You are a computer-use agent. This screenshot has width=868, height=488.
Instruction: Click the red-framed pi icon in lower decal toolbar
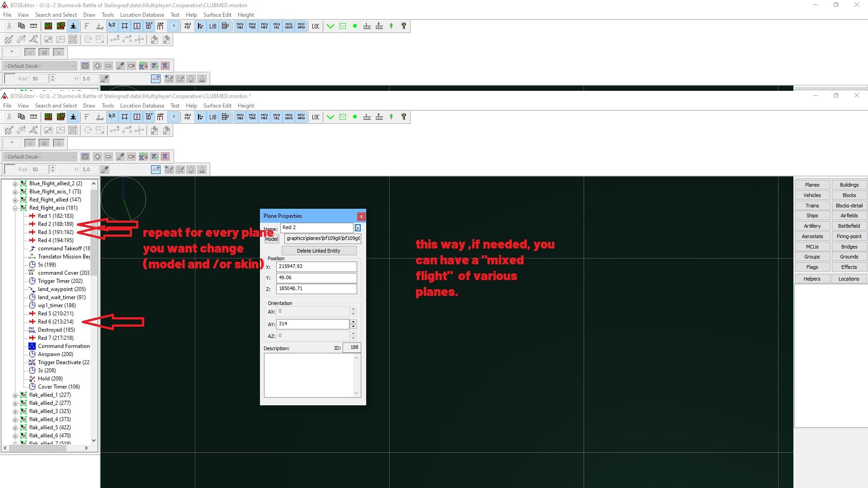[165, 157]
